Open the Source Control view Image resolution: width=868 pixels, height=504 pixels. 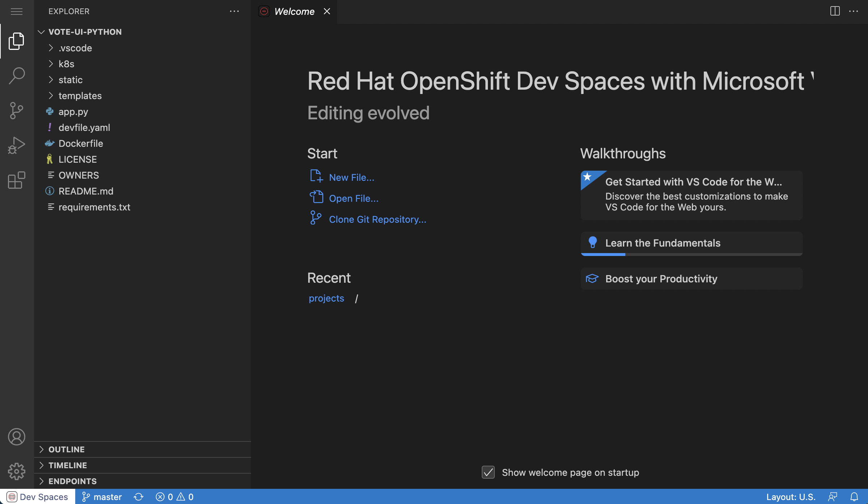point(17,110)
